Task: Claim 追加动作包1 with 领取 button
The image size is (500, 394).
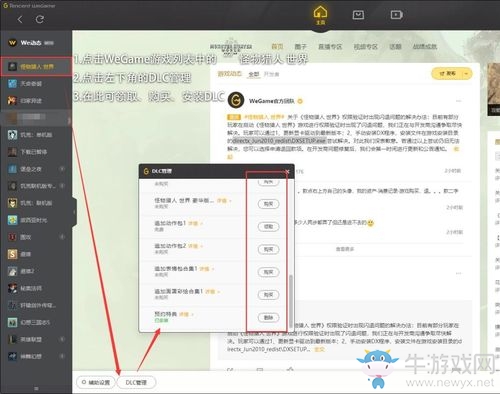Action: tap(268, 227)
